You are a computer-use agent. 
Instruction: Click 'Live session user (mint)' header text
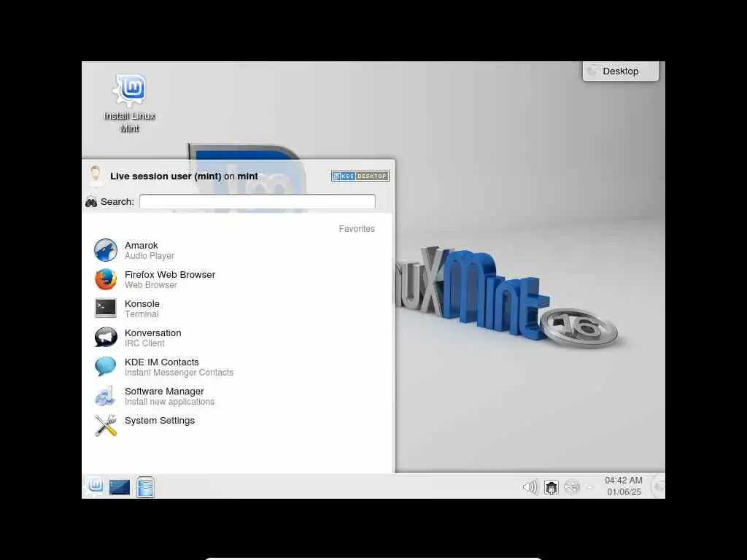point(166,176)
